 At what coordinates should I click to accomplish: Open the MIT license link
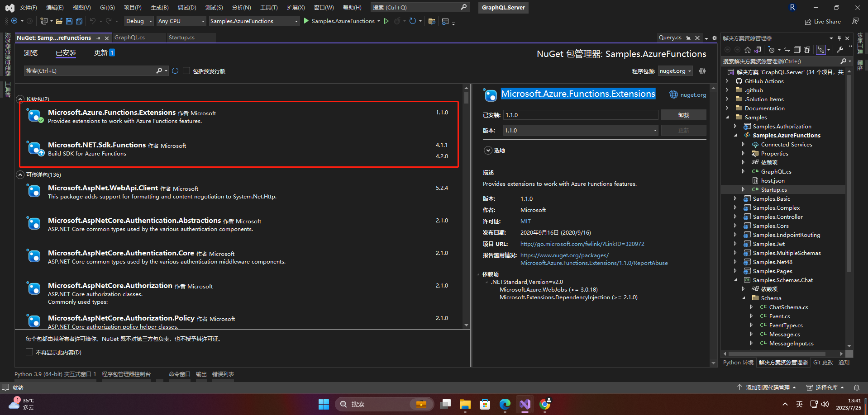click(525, 221)
